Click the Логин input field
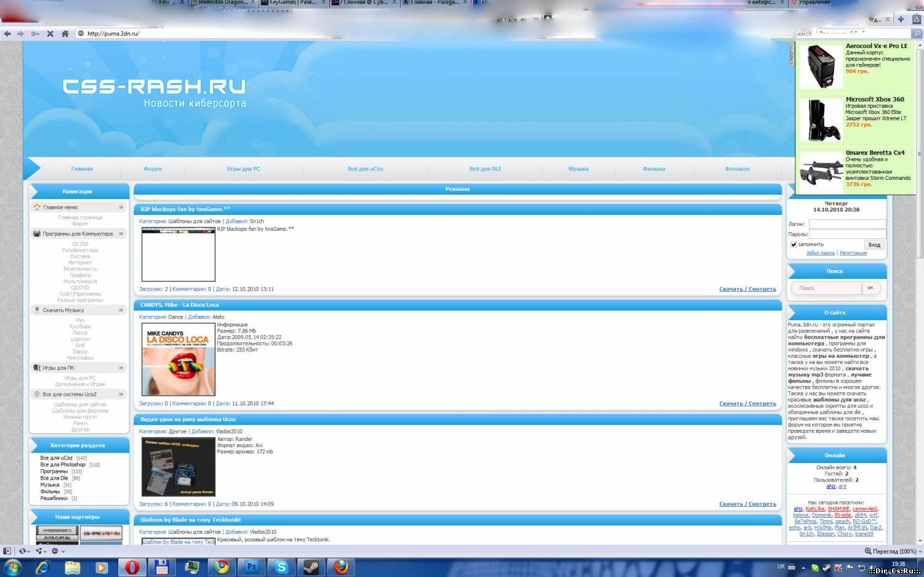 coord(847,224)
